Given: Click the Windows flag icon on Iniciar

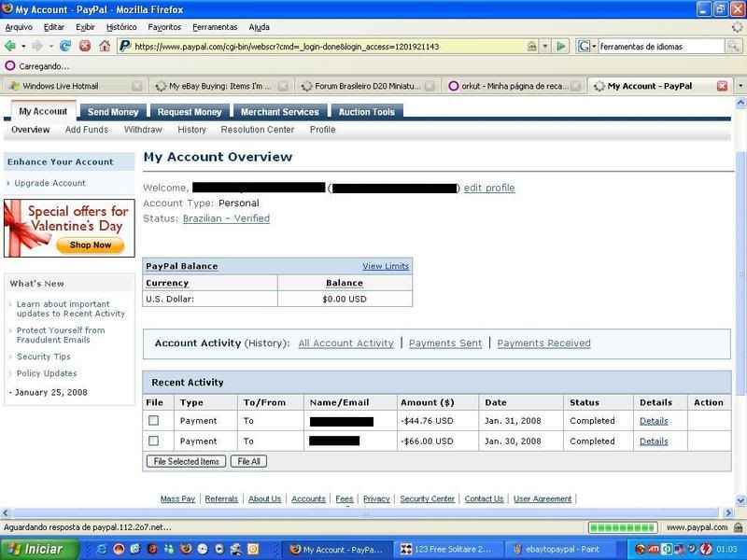Looking at the screenshot, I should point(14,549).
